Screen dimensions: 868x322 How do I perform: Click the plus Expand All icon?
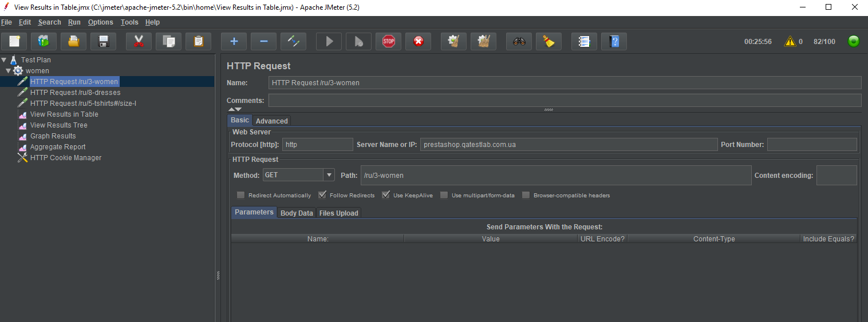(x=234, y=41)
